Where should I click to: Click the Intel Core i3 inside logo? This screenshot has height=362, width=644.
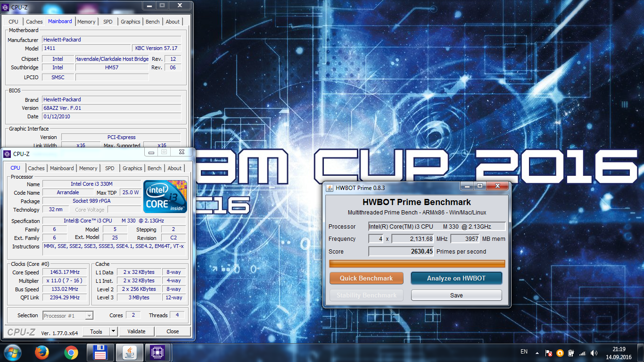[x=165, y=196]
